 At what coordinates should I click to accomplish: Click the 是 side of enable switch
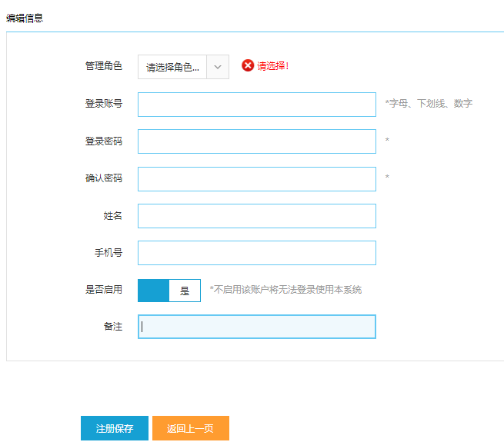click(185, 291)
